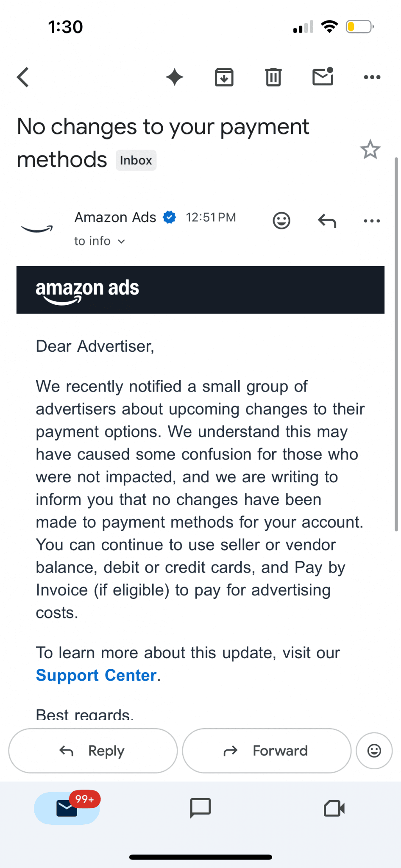Archive this email
401x868 pixels.
point(224,77)
